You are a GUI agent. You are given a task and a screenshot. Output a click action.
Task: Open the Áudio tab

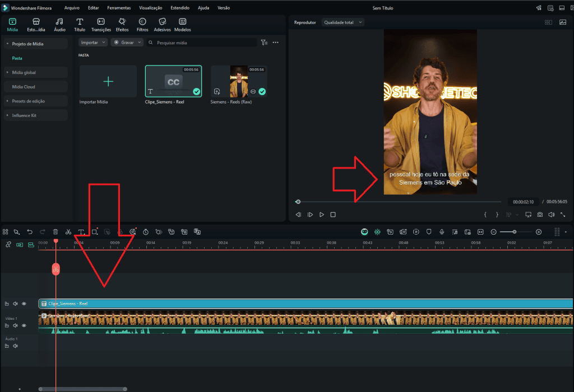(59, 25)
